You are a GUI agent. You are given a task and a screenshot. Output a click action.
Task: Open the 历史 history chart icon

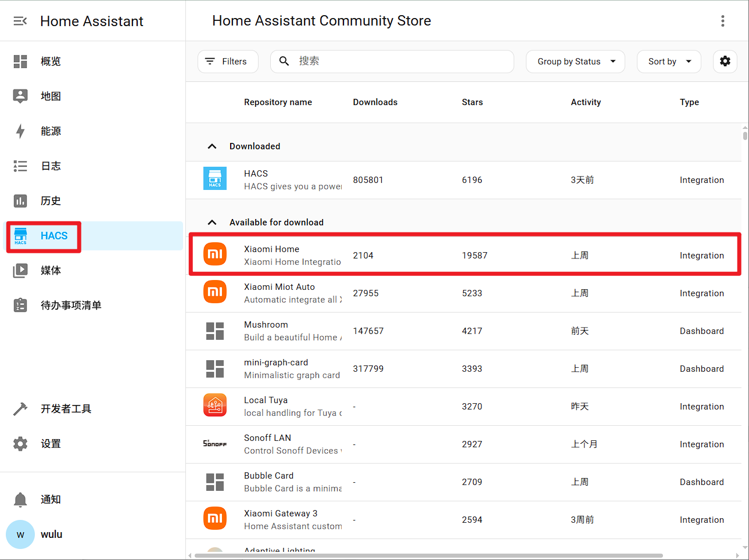click(x=20, y=201)
